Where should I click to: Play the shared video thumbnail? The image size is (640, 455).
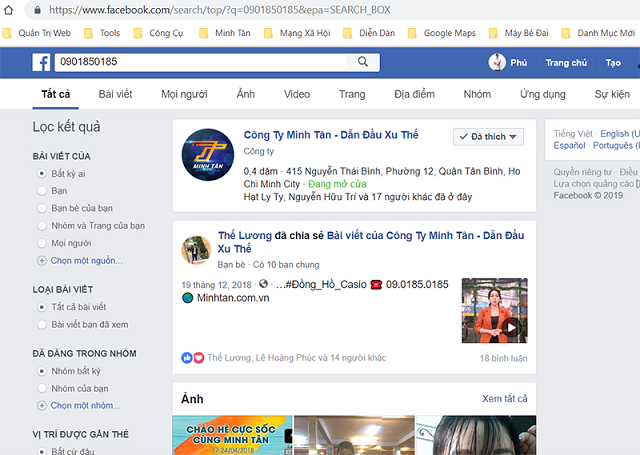[x=494, y=311]
